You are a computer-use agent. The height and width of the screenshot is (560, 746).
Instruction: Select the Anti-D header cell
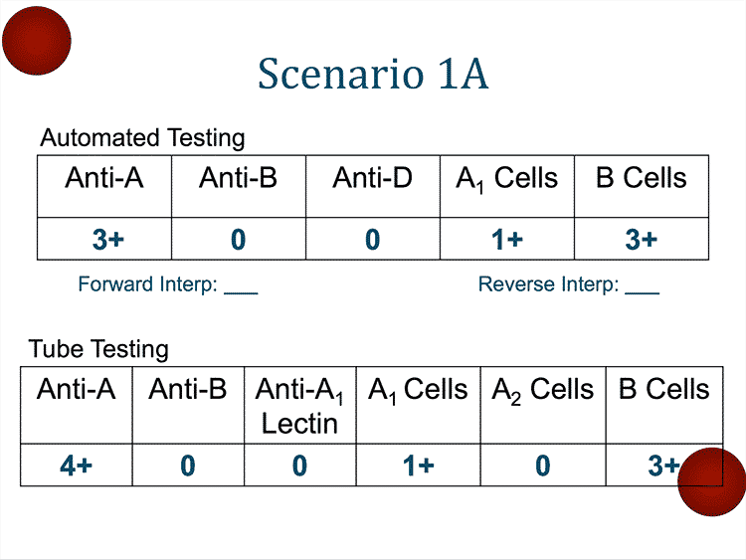(372, 179)
